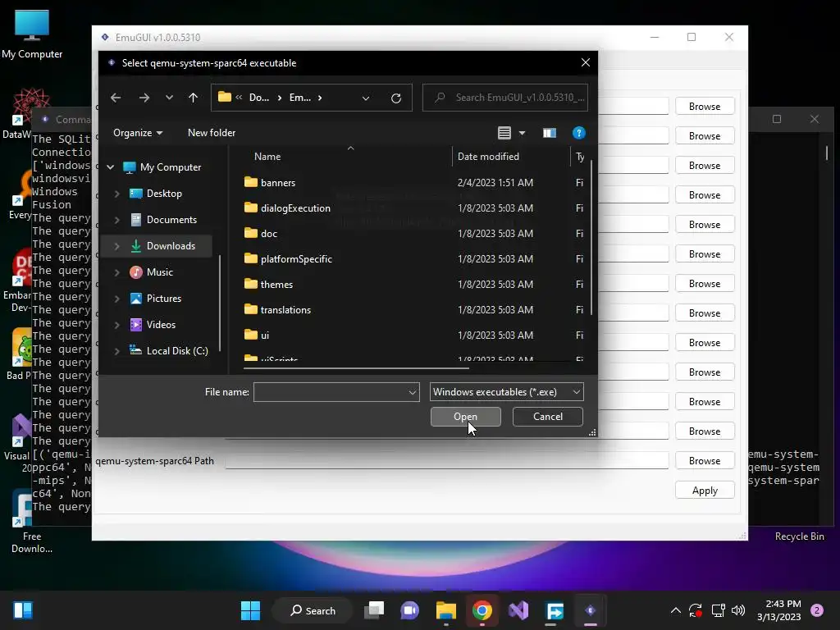The height and width of the screenshot is (630, 840).
Task: Select Documents in the sidebar
Action: pos(171,220)
